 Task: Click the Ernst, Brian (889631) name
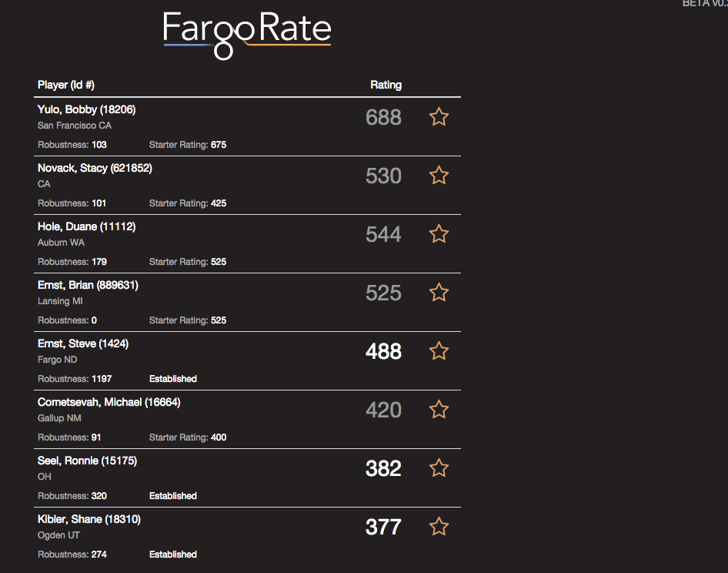pyautogui.click(x=88, y=285)
